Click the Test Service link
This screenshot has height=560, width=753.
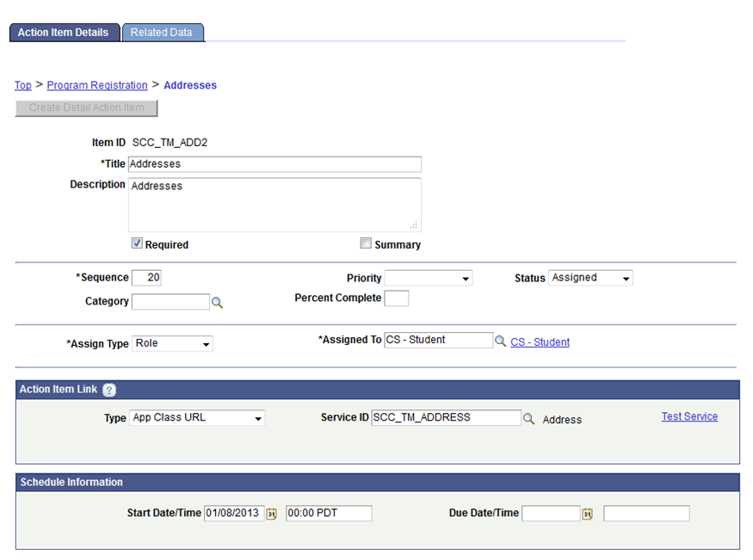689,415
